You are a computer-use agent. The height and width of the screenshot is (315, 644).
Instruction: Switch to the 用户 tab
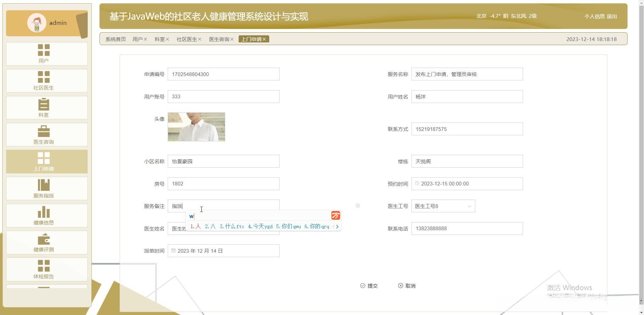click(x=137, y=39)
